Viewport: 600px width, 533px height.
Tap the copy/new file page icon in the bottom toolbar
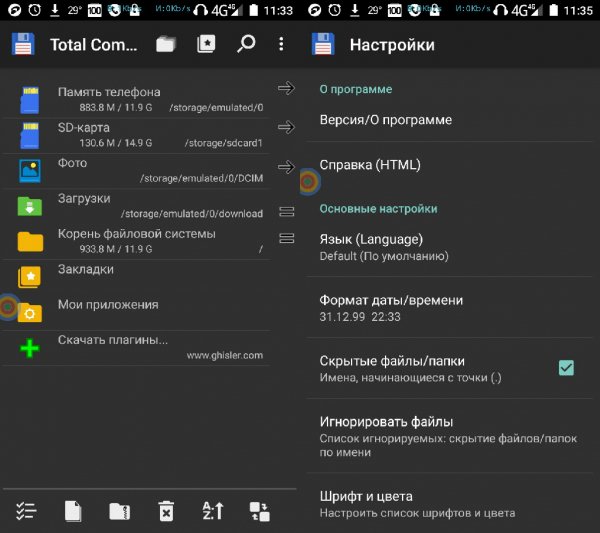click(x=73, y=511)
